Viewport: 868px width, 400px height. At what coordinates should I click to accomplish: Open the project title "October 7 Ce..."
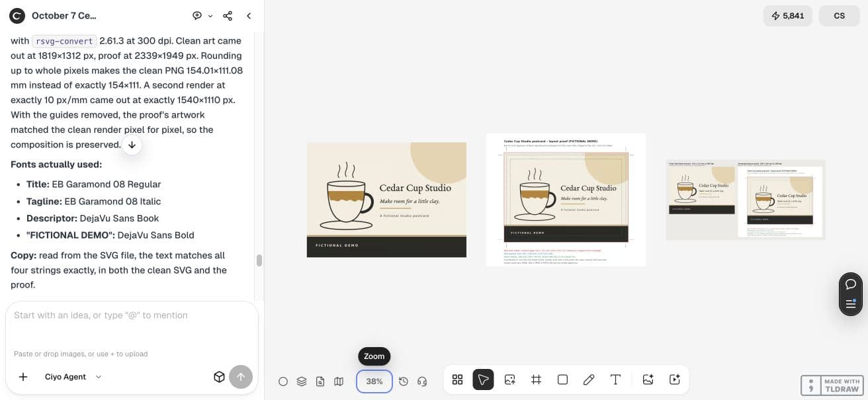[x=64, y=15]
